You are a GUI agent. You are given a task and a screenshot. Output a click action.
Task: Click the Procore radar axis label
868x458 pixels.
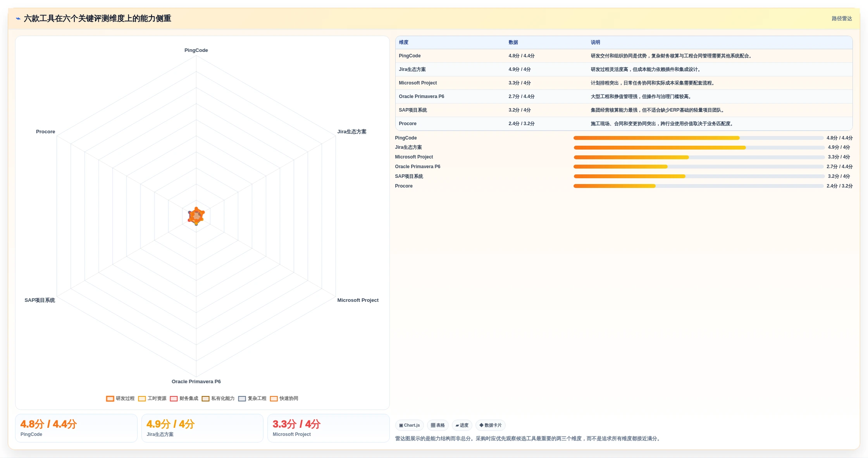[x=46, y=132]
